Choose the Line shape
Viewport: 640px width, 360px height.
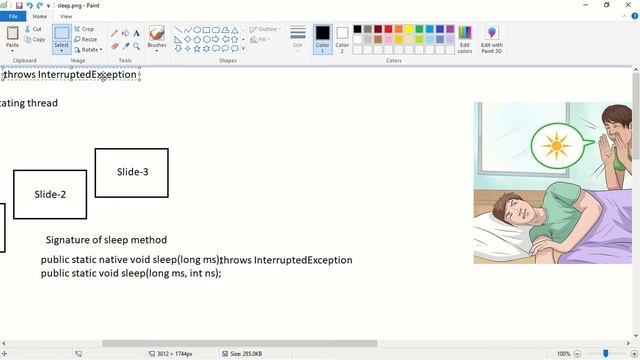(178, 30)
